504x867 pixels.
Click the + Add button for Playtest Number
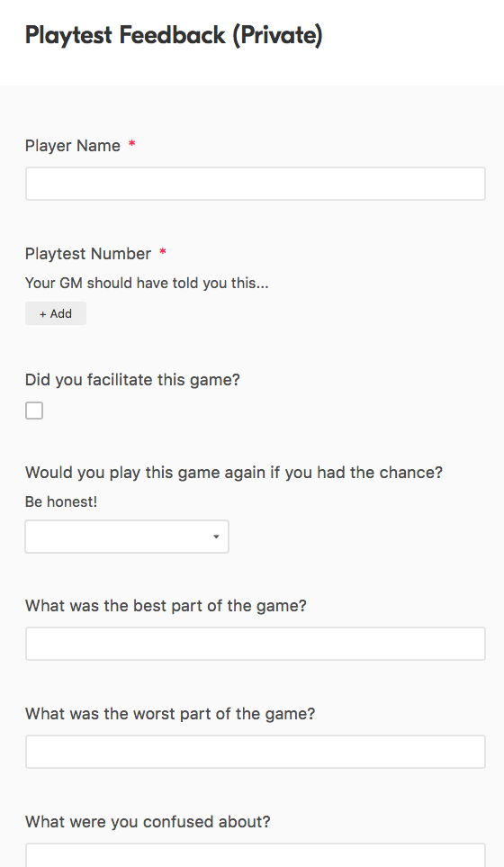tap(56, 313)
